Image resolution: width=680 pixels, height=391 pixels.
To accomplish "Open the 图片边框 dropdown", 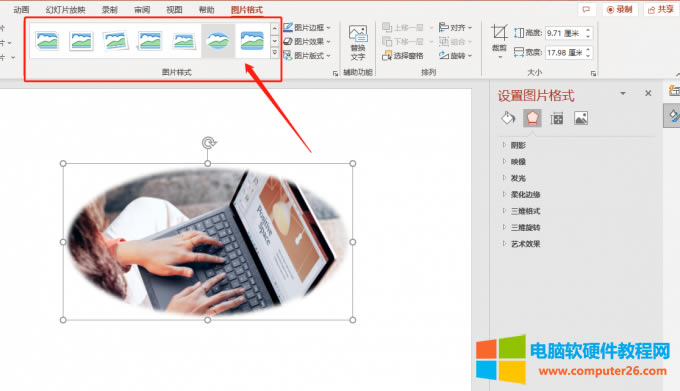I will [x=307, y=27].
